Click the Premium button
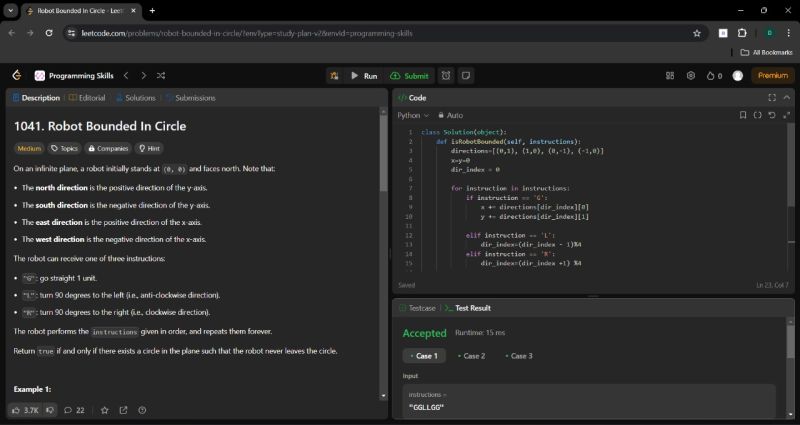This screenshot has height=425, width=800. 773,76
